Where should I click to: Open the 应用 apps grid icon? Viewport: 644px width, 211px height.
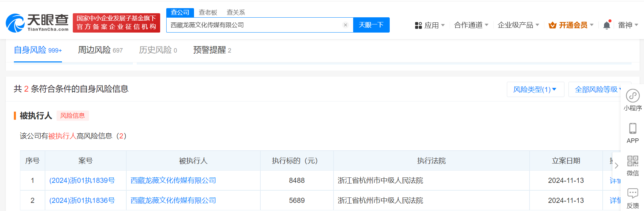tap(418, 25)
